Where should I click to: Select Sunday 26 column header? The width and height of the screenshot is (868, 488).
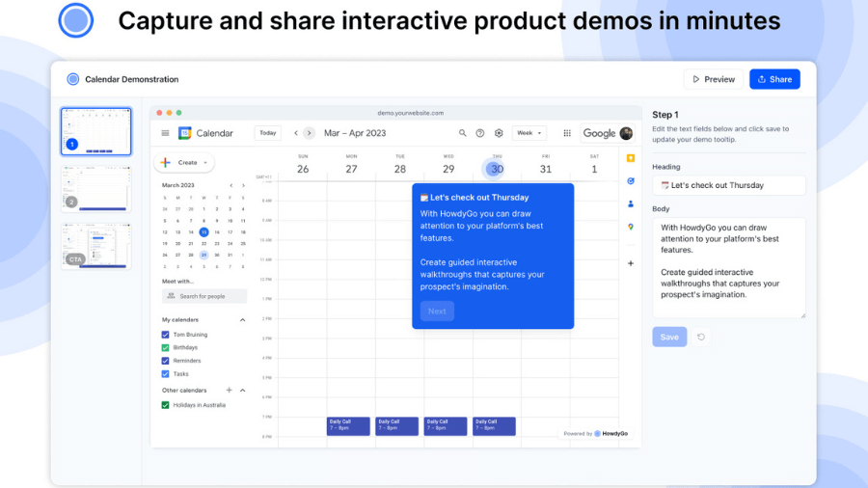pyautogui.click(x=303, y=166)
